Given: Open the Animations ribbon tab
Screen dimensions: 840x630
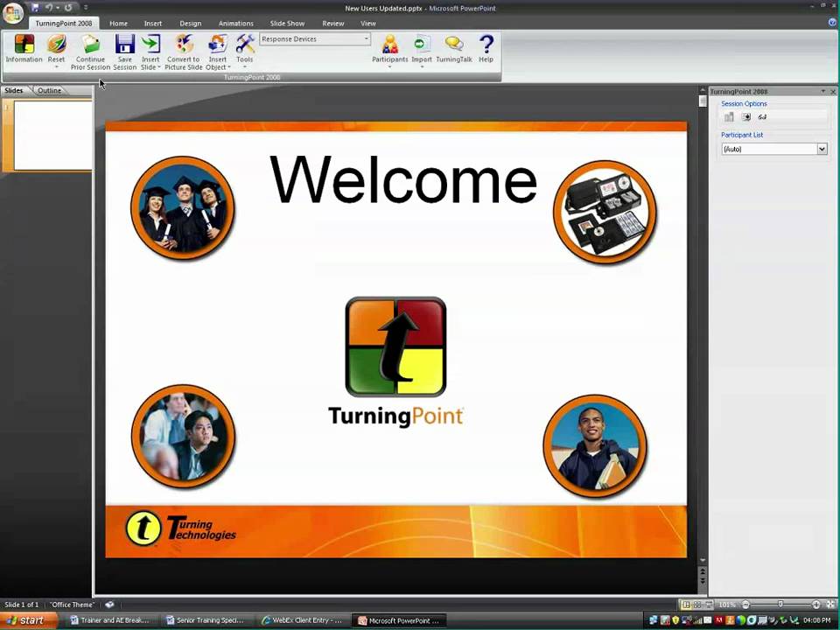Looking at the screenshot, I should click(x=235, y=24).
